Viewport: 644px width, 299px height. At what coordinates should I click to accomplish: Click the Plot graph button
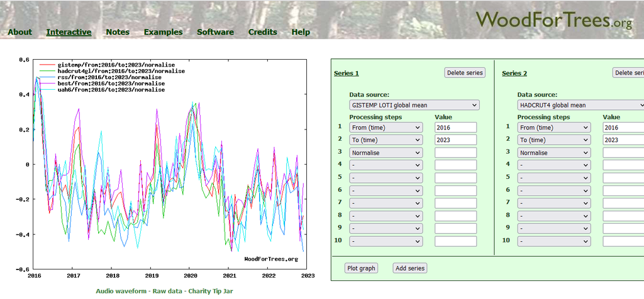tap(361, 268)
